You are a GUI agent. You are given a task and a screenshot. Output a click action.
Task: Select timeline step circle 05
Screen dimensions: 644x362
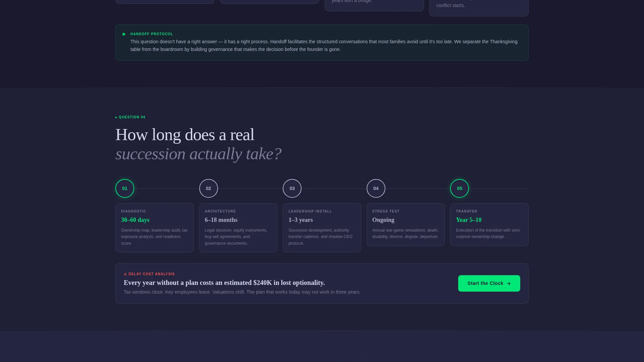coord(460,188)
